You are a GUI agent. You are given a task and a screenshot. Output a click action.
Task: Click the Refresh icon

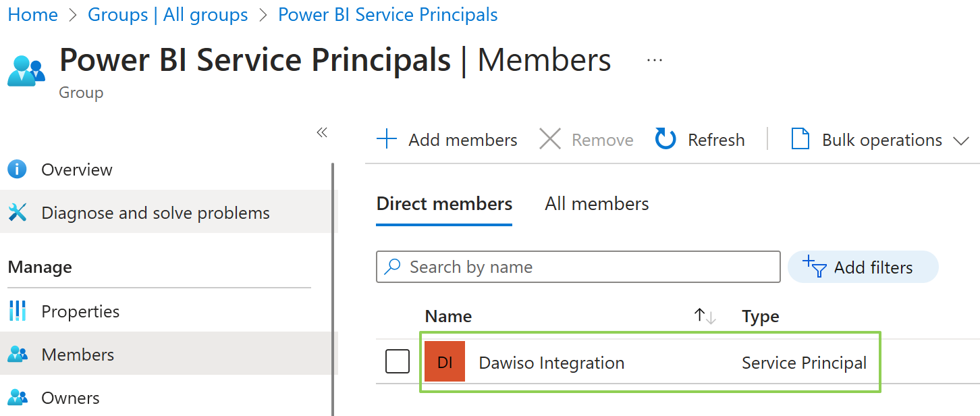click(665, 139)
